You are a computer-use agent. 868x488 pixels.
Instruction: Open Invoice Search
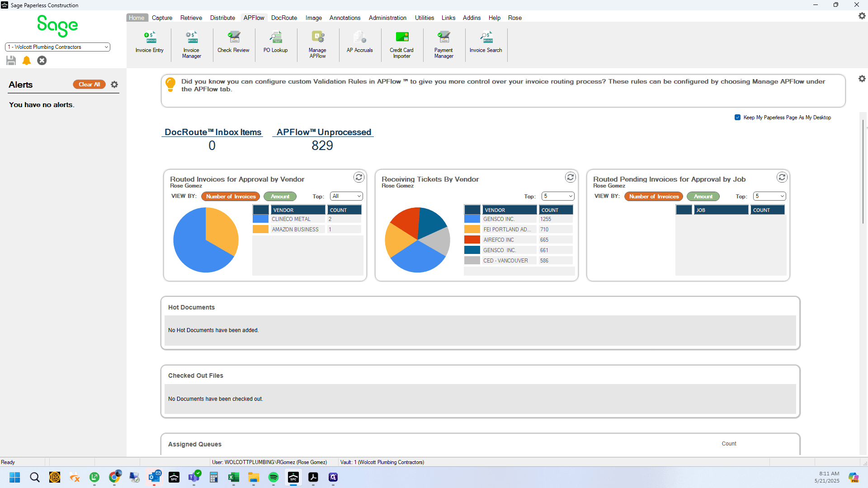pos(486,42)
